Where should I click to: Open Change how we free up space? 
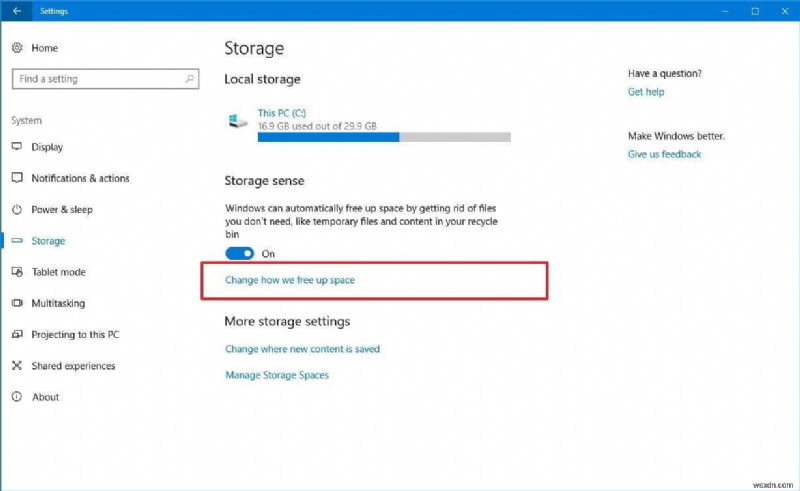point(290,280)
